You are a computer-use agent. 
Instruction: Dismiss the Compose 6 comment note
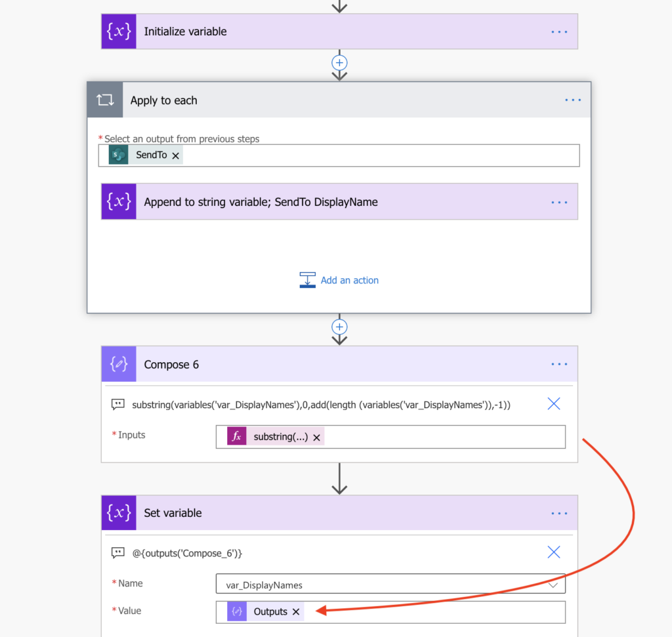pos(554,403)
